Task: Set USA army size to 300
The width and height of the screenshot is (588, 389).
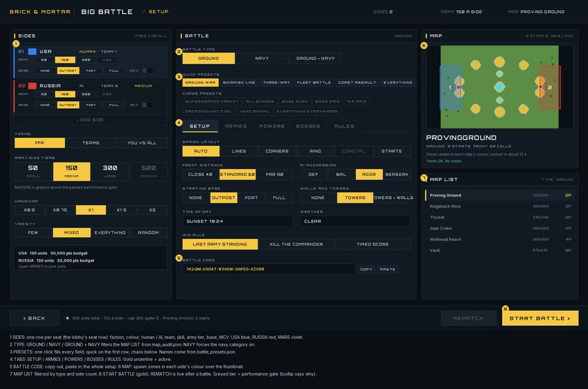Action: pyautogui.click(x=86, y=60)
